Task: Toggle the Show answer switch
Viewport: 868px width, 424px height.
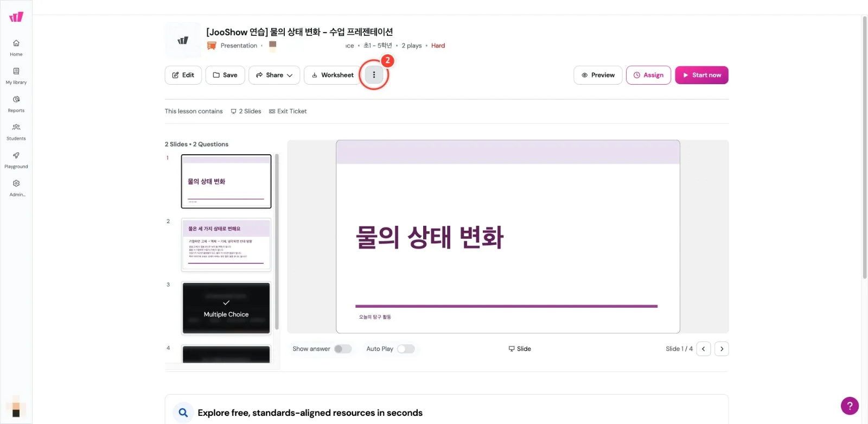Action: 343,349
